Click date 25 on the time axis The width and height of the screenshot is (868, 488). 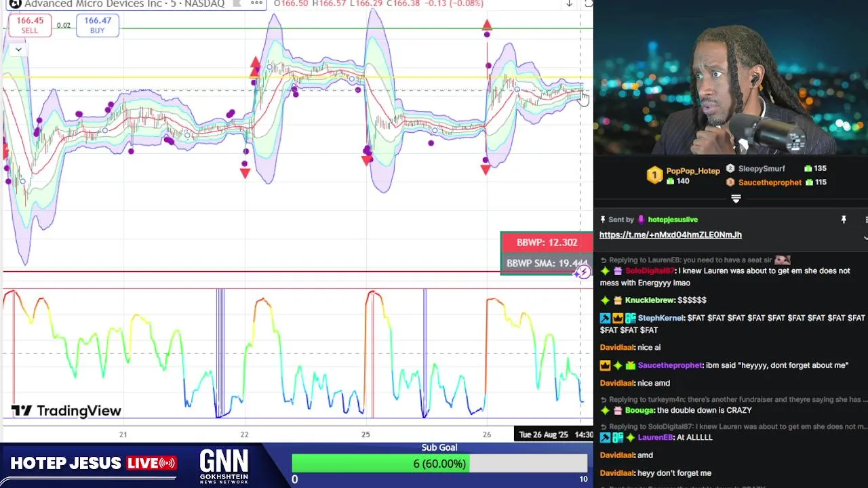[x=366, y=434]
